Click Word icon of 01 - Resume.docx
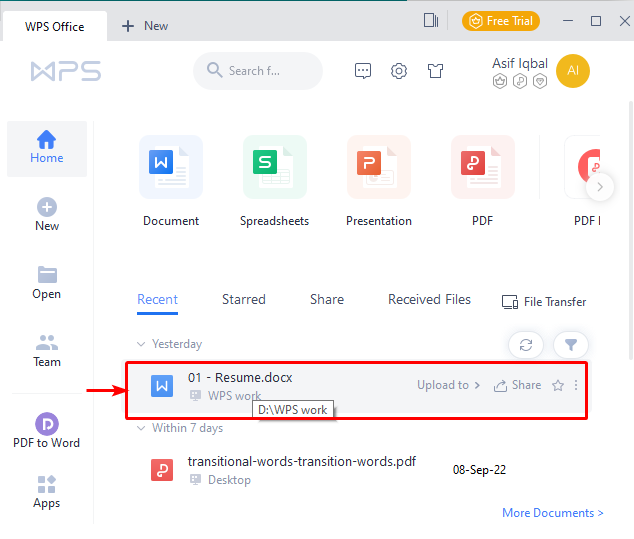Viewport: 634px width, 539px height. pyautogui.click(x=162, y=386)
